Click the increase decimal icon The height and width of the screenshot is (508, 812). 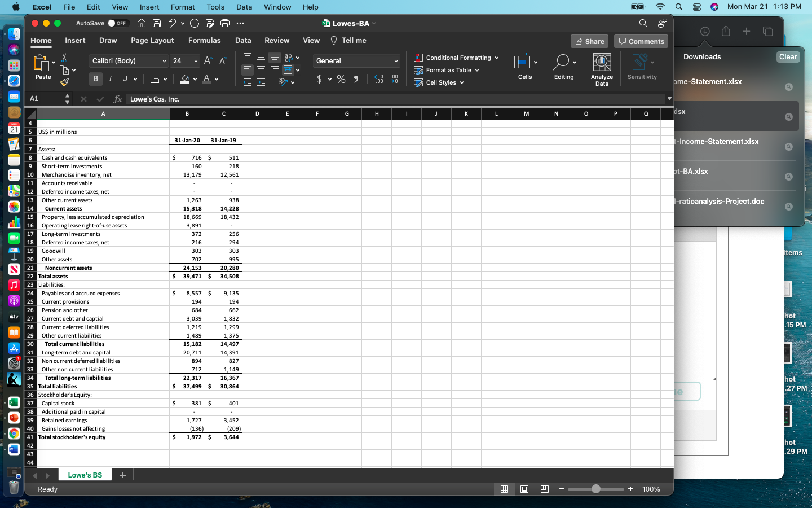(378, 79)
